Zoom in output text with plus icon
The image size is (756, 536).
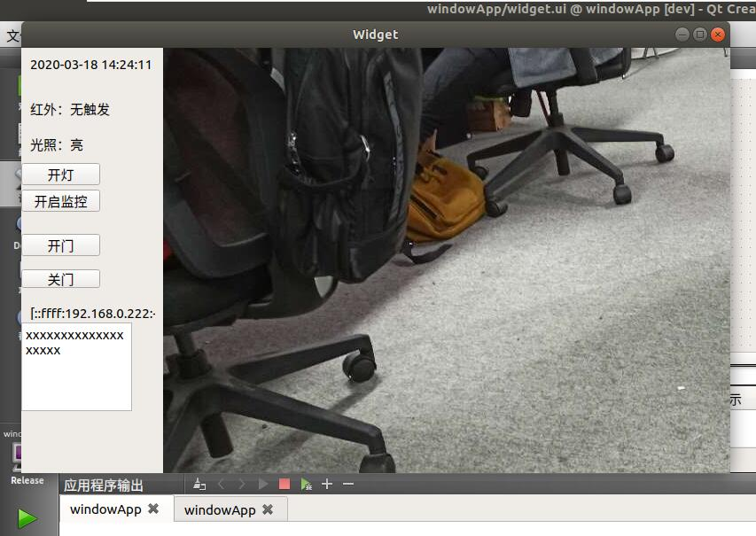(327, 484)
